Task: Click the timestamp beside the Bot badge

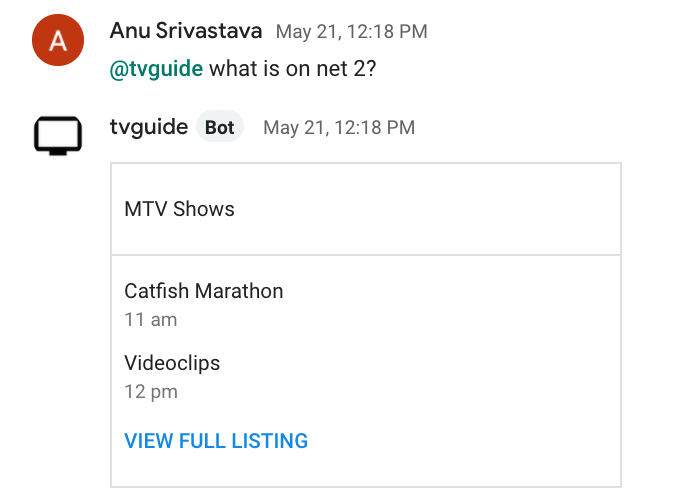Action: pos(338,128)
